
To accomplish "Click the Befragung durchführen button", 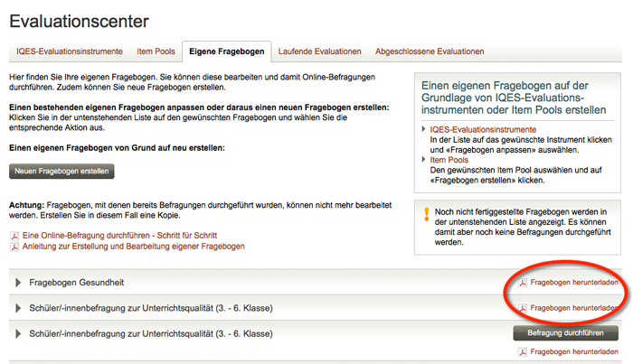I will tap(565, 333).
